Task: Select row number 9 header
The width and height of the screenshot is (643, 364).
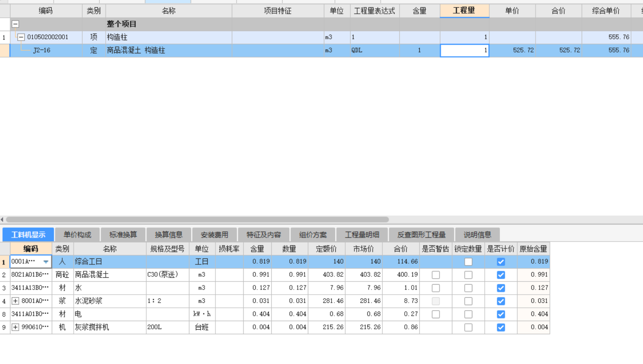Action: (x=5, y=327)
